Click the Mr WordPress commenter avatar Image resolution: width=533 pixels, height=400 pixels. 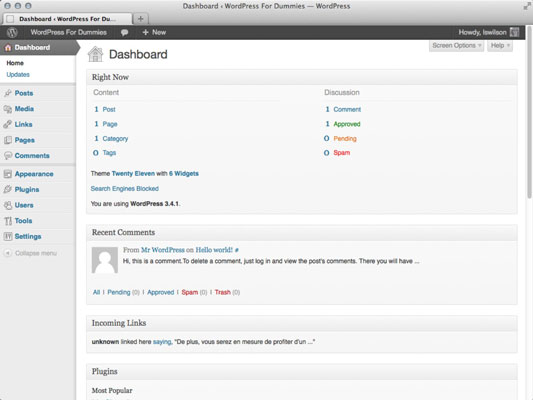coord(105,260)
